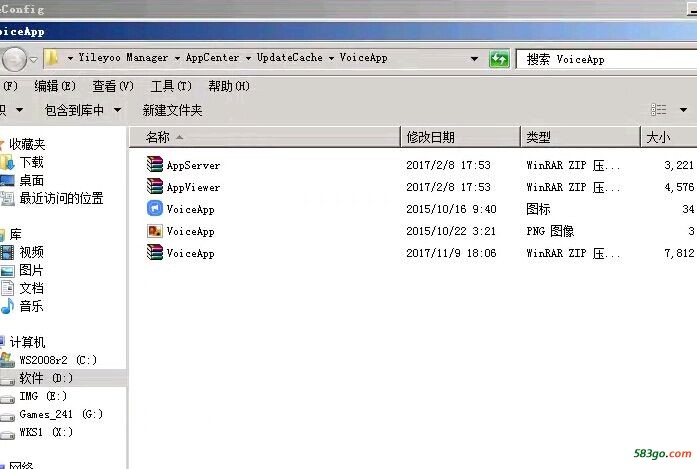Sort by the 名称 column header
Screen dimensions: 697x469
pos(265,137)
